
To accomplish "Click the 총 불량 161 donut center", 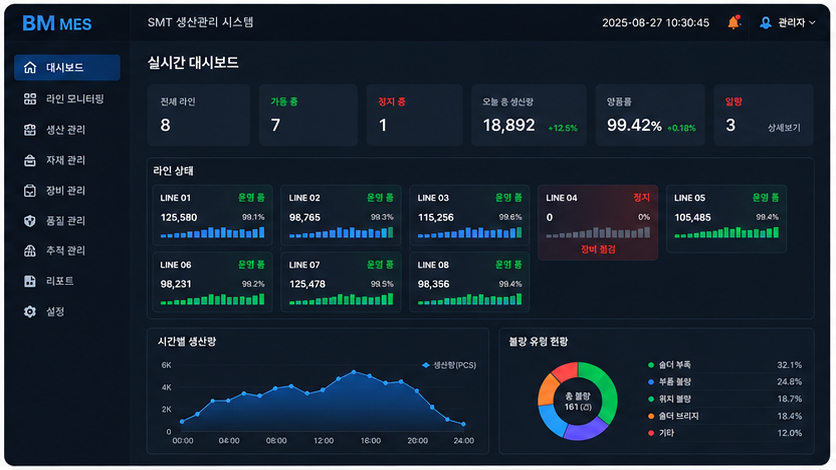I will pyautogui.click(x=578, y=401).
